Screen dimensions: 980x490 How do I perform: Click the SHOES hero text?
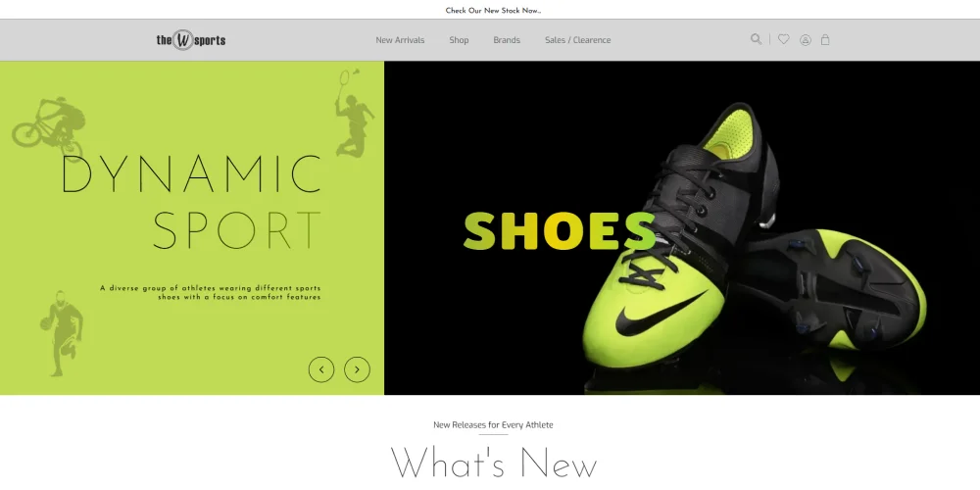[x=559, y=232]
